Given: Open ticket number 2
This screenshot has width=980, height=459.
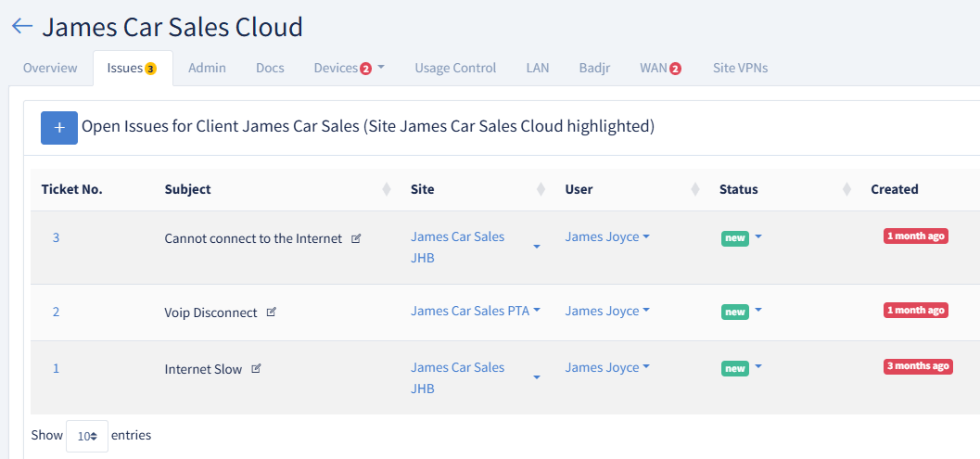Looking at the screenshot, I should 56,312.
